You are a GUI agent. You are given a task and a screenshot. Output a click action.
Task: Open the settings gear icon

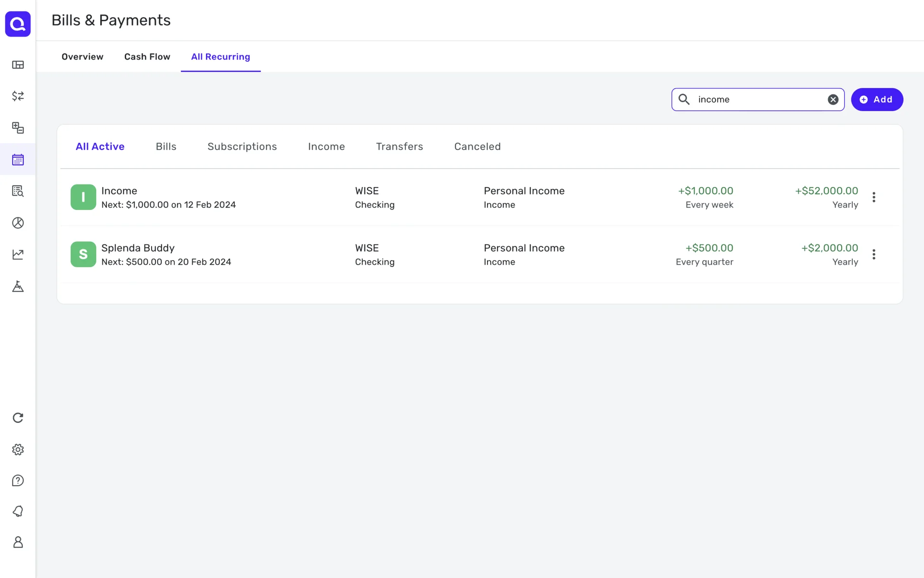[x=18, y=449]
